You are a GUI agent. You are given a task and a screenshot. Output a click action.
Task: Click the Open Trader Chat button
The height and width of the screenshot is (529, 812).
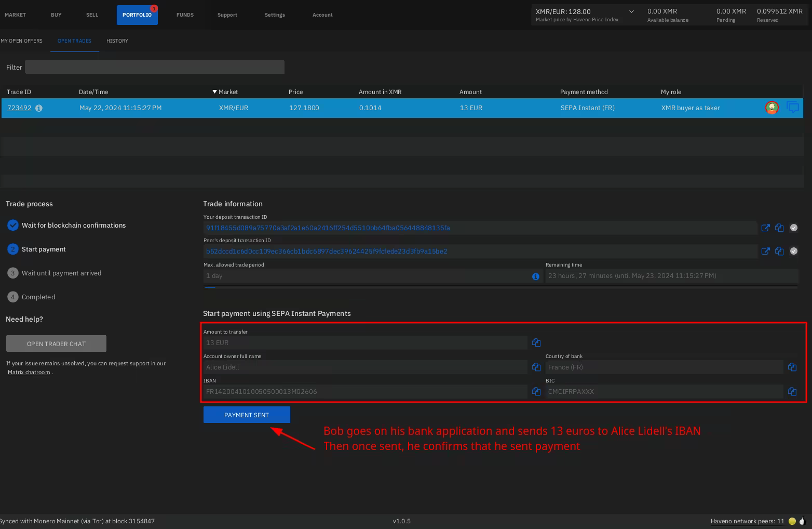56,343
